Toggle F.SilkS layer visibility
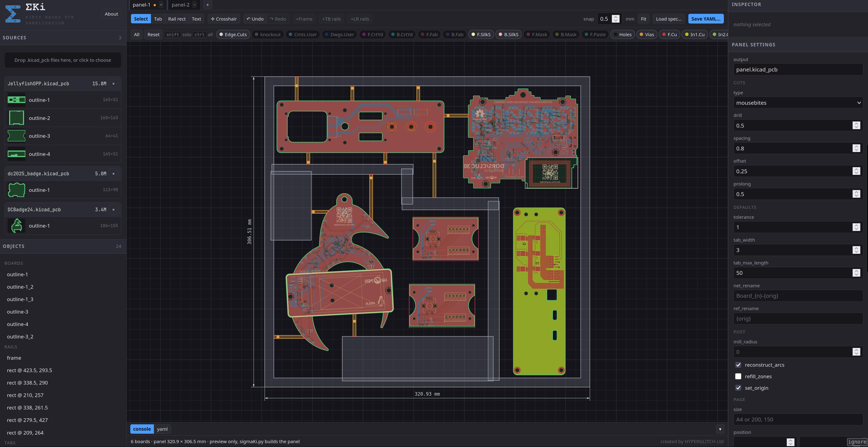Screen dimensions: 868x447 click(x=481, y=34)
